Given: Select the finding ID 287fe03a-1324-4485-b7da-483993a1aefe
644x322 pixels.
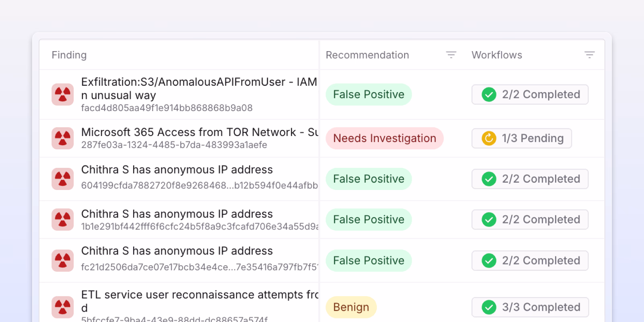Looking at the screenshot, I should point(174,145).
